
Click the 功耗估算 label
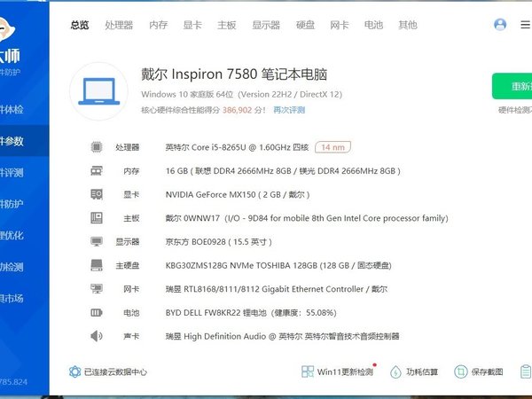(422, 372)
